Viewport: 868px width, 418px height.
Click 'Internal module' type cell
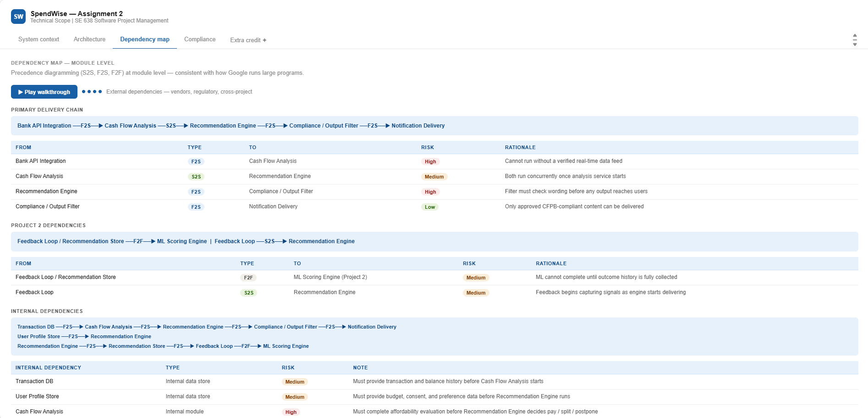[185, 412]
